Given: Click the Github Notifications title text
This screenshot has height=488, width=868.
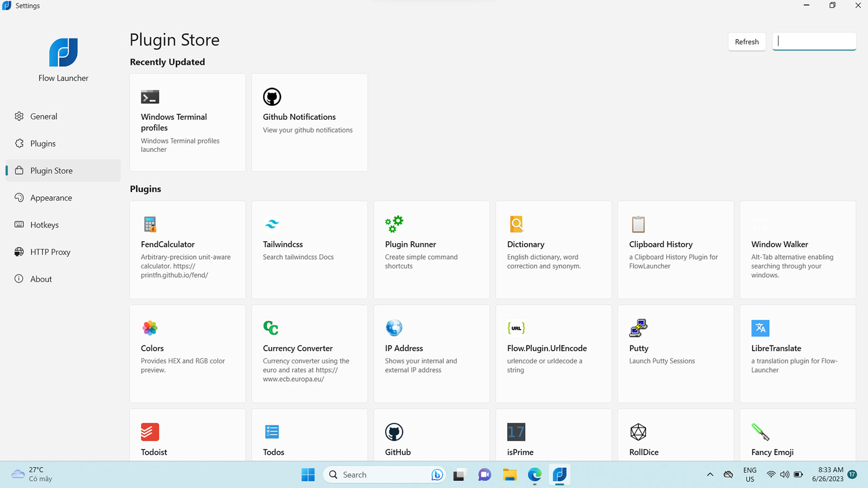Looking at the screenshot, I should [x=299, y=117].
